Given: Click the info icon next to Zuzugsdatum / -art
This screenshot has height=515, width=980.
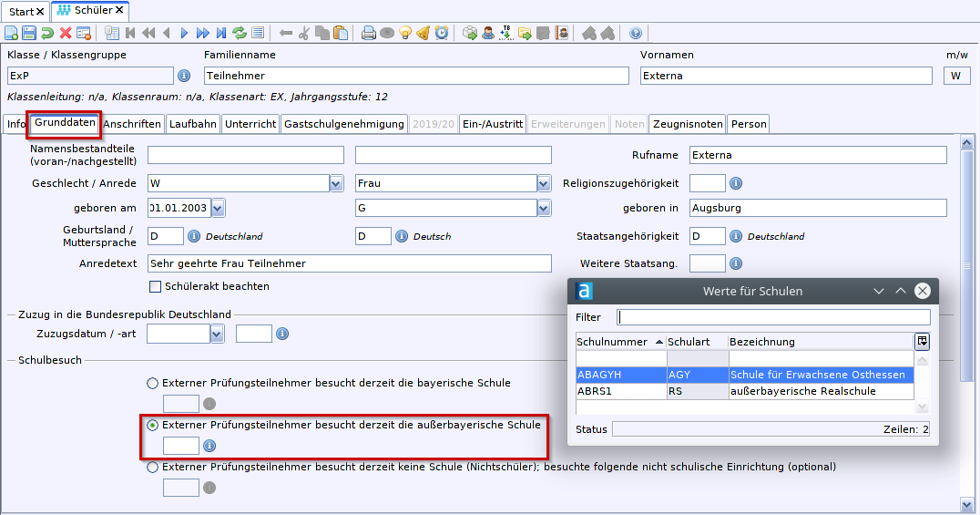Looking at the screenshot, I should (x=282, y=334).
